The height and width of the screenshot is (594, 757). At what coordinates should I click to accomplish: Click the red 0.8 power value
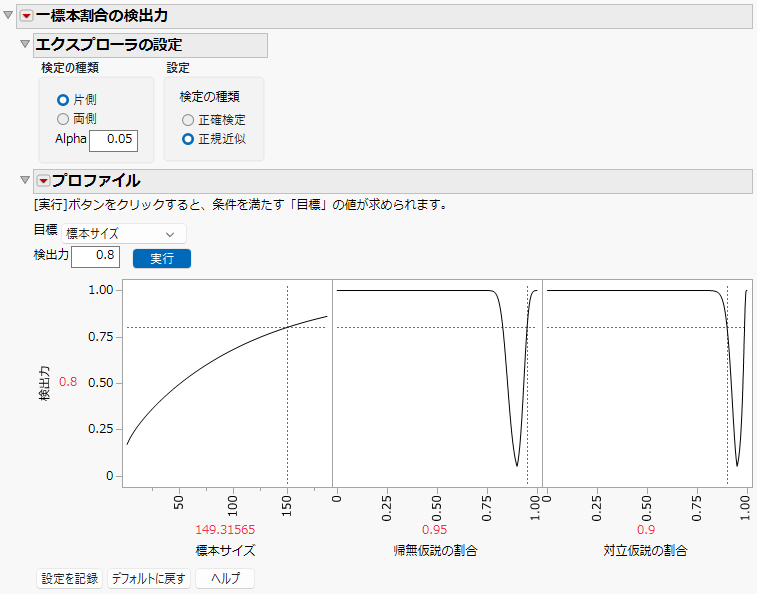click(68, 382)
